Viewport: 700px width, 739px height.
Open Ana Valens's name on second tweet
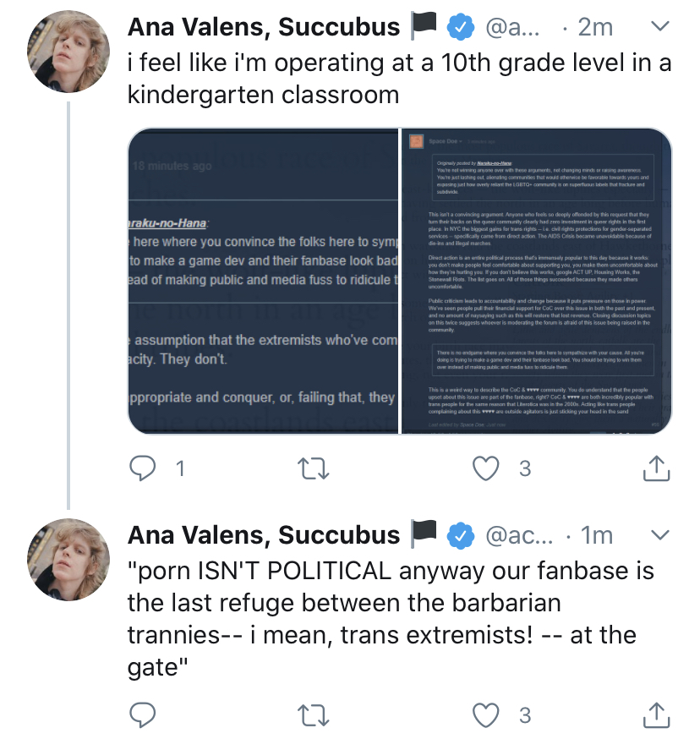(263, 534)
